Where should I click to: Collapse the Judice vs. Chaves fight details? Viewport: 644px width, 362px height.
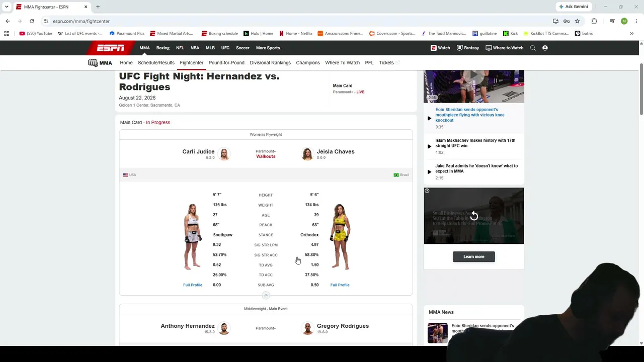click(x=266, y=296)
